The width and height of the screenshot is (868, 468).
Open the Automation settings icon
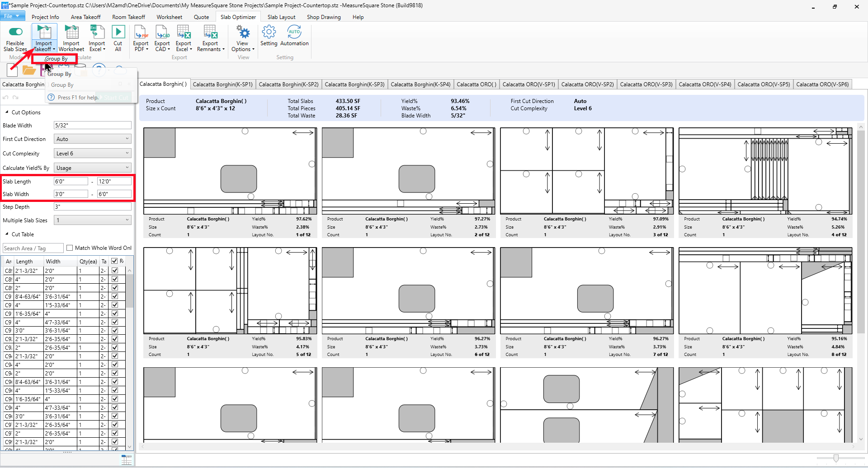pos(294,33)
